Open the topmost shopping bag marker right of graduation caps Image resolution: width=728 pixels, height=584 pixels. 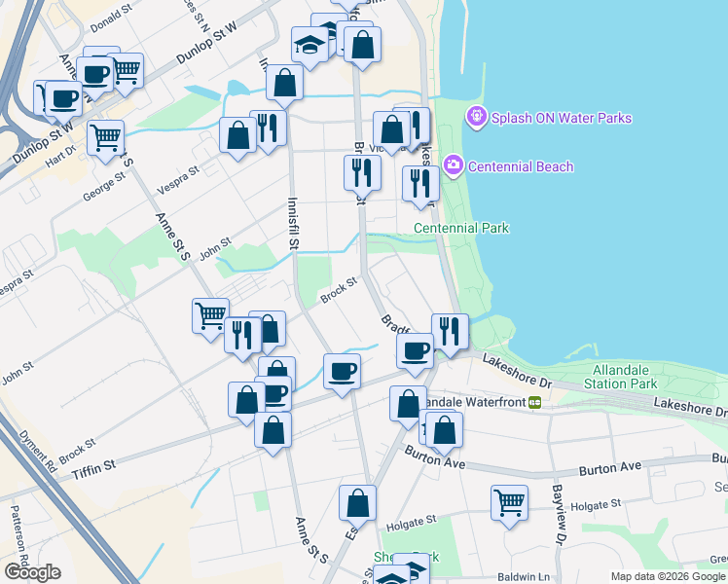(x=363, y=47)
